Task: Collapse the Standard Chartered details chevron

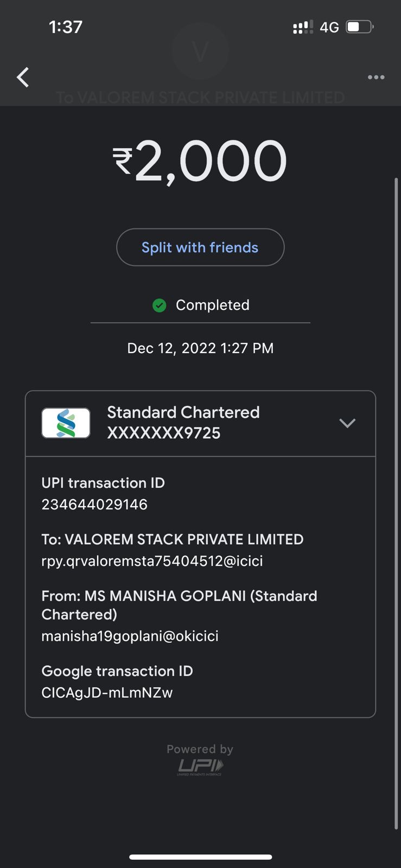Action: coord(347,423)
